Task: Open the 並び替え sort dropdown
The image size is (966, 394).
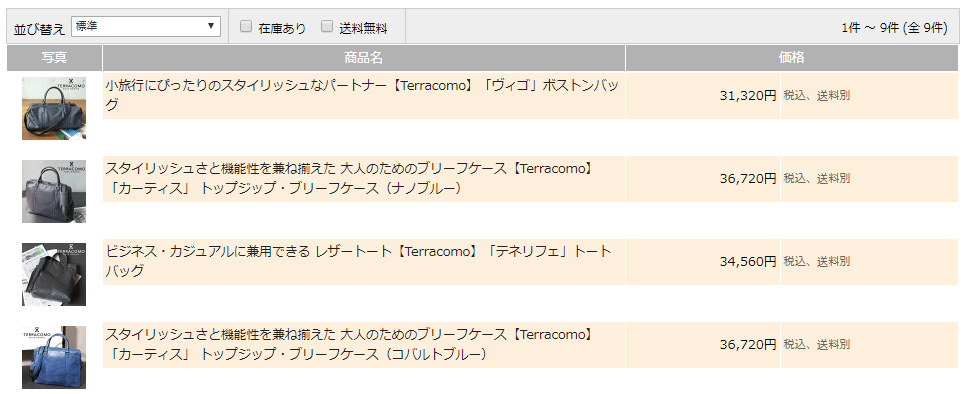Action: (146, 26)
